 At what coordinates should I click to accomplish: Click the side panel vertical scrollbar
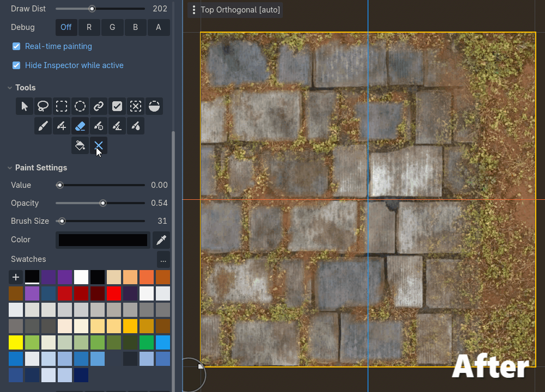click(173, 260)
